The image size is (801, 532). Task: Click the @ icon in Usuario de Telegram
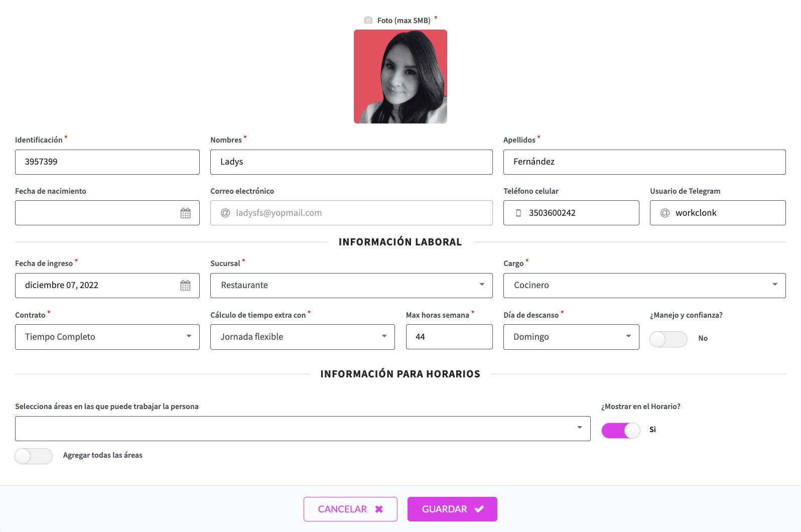pyautogui.click(x=665, y=213)
